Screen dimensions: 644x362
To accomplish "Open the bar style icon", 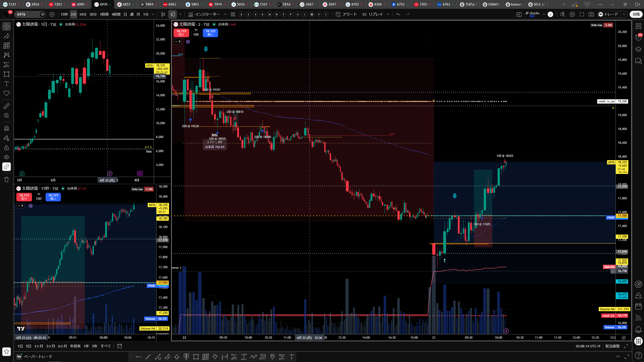I will click(163, 14).
